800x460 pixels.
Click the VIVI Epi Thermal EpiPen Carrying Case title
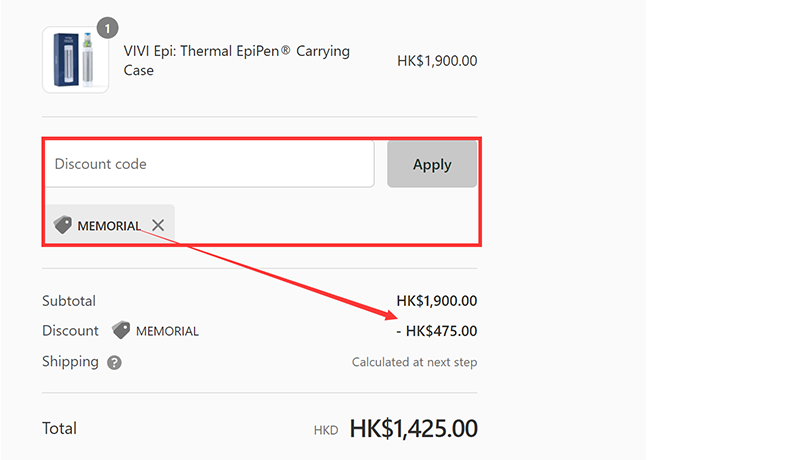pyautogui.click(x=236, y=61)
